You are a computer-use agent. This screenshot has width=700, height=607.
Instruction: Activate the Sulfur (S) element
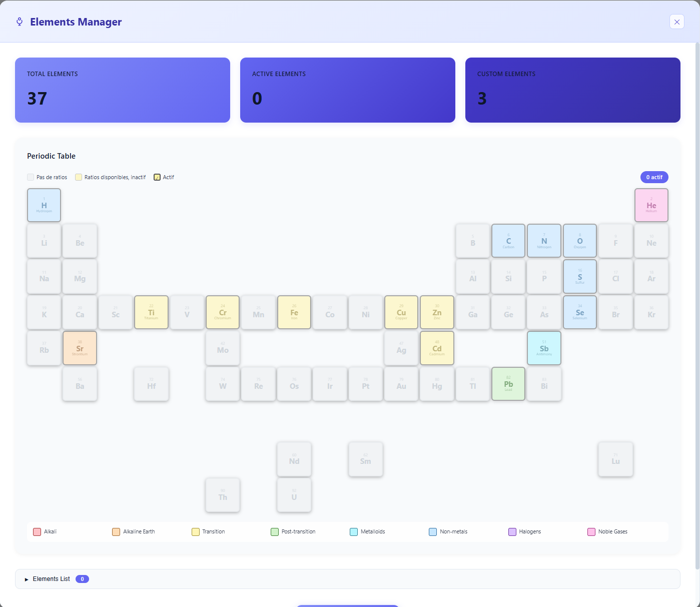[x=579, y=276]
